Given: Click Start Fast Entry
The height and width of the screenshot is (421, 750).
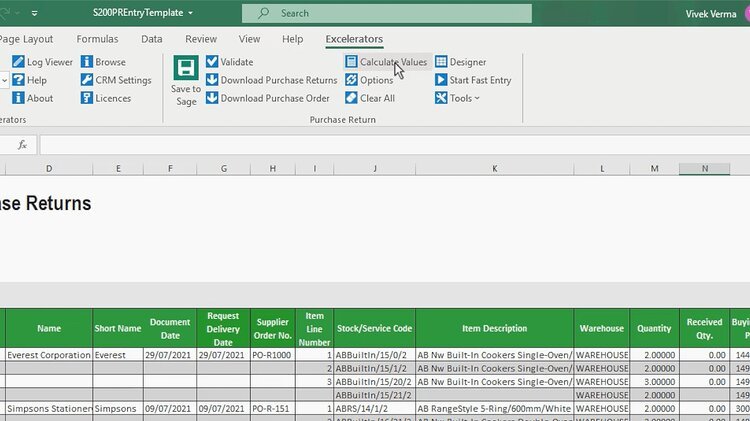Looking at the screenshot, I should [473, 80].
